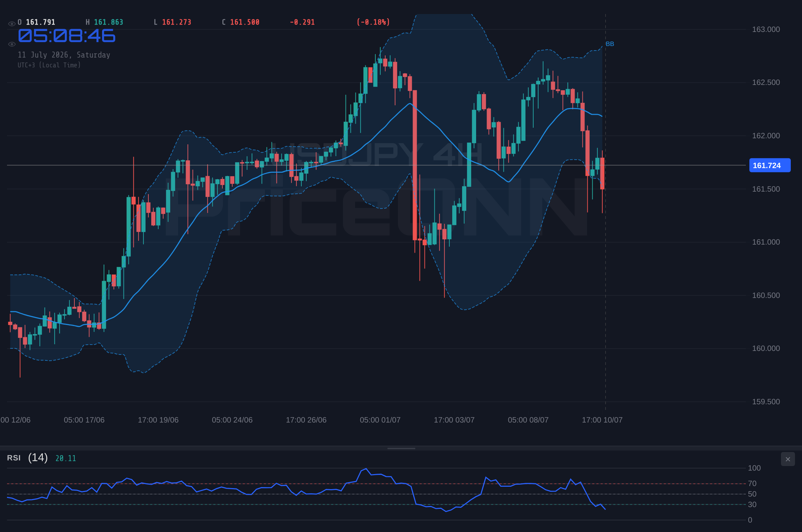802x532 pixels.
Task: Click the 160.500 price axis label
Action: (766, 295)
